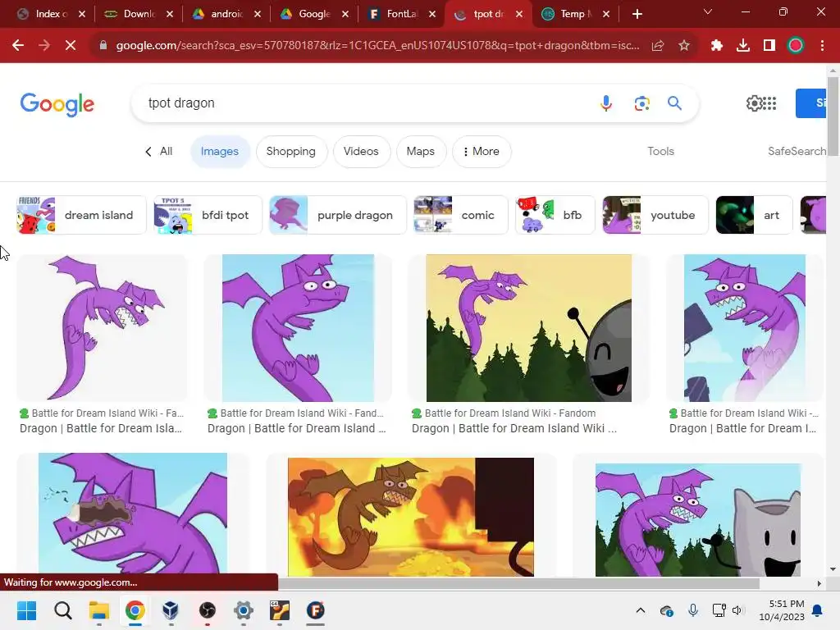Viewport: 840px width, 630px height.
Task: Open VirtualBox from taskbar
Action: pos(171,610)
